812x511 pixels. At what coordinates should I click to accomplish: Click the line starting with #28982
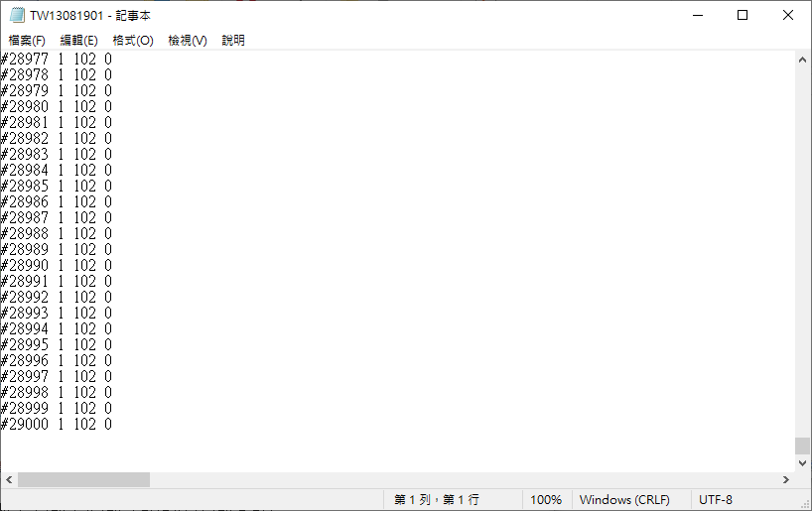pos(56,139)
